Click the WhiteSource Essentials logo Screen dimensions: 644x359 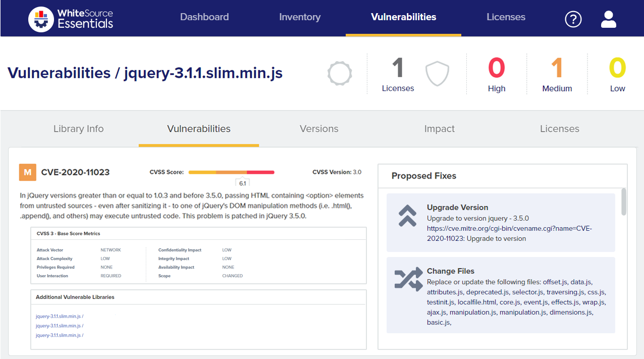[71, 18]
